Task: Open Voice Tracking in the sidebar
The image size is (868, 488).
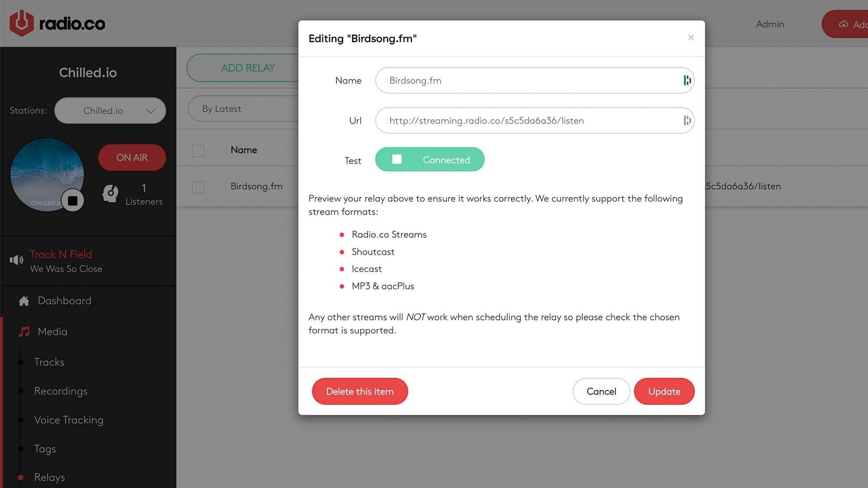Action: click(69, 420)
